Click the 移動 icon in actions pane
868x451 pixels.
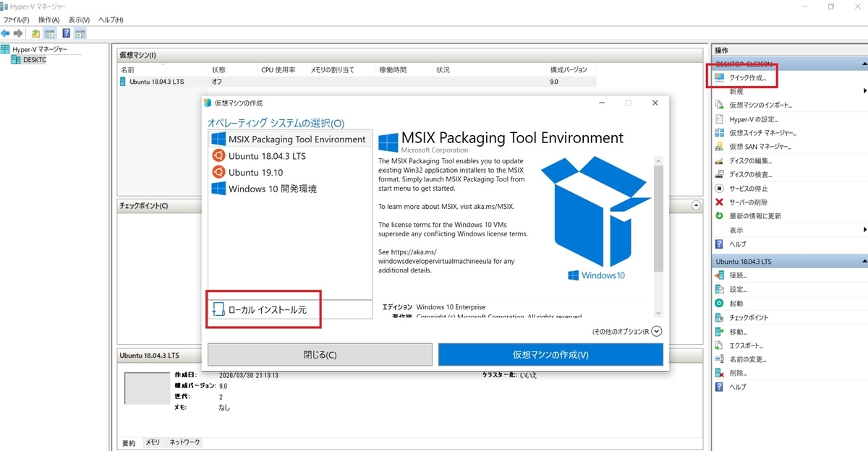coord(719,331)
